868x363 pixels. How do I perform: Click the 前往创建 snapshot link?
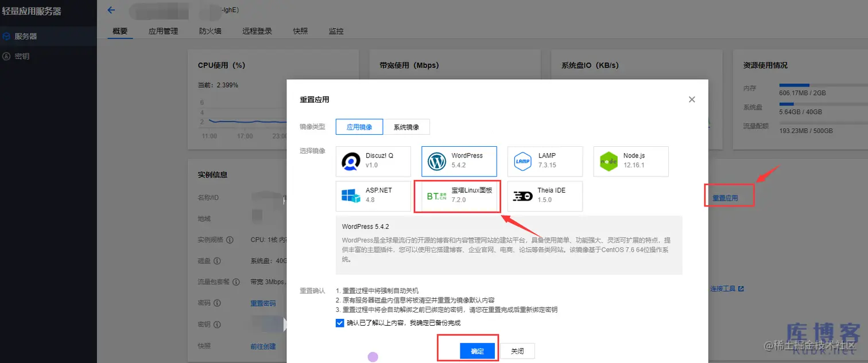pos(263,346)
